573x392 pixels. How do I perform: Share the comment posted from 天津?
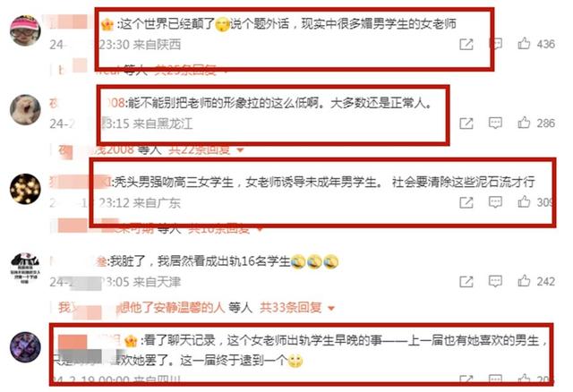(x=466, y=281)
